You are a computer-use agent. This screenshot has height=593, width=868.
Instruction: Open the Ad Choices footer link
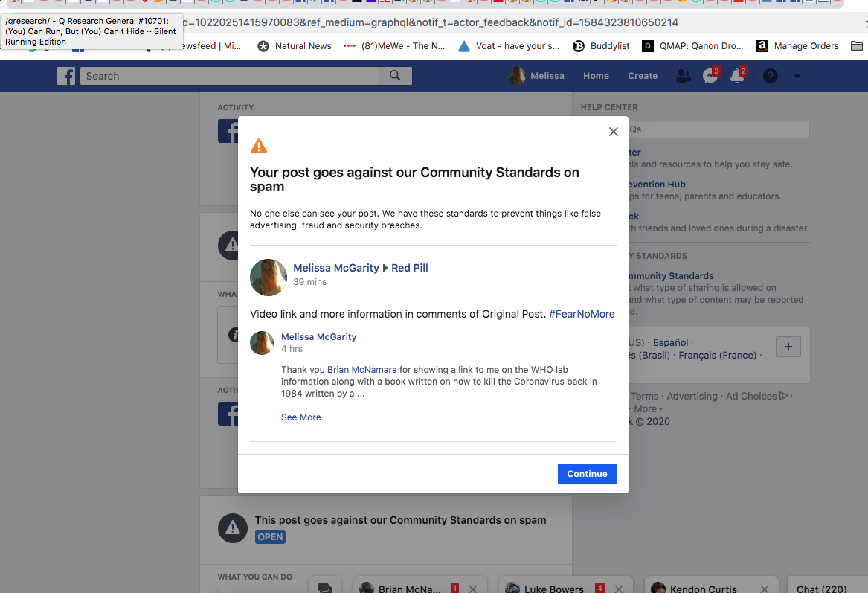[756, 397]
